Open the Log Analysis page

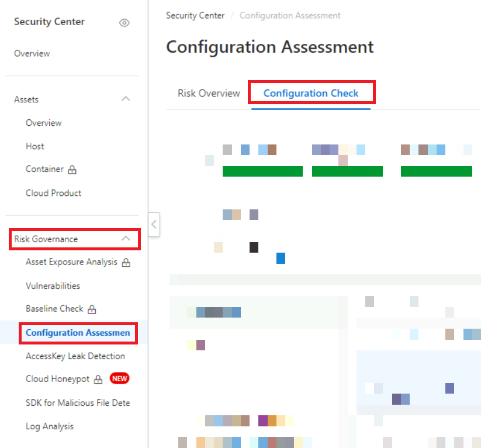click(50, 426)
